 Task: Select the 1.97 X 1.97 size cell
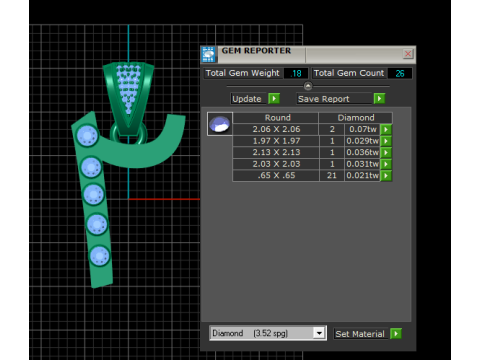(x=276, y=141)
